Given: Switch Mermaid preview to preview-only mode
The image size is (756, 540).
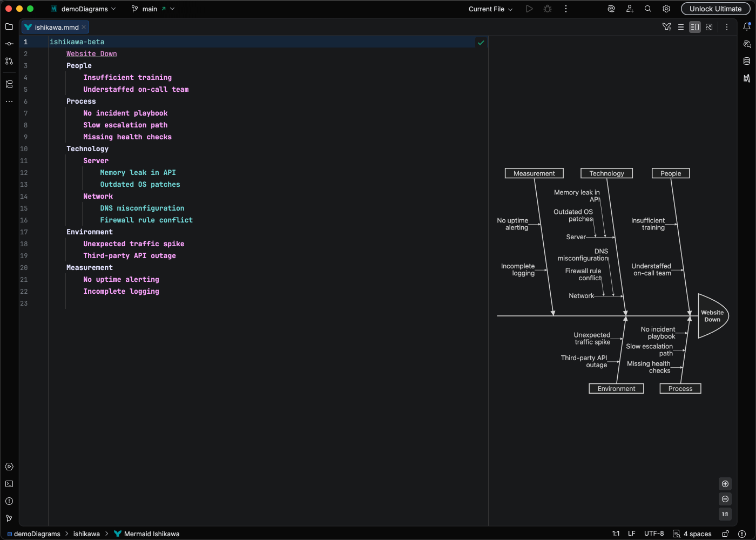Looking at the screenshot, I should click(x=709, y=26).
